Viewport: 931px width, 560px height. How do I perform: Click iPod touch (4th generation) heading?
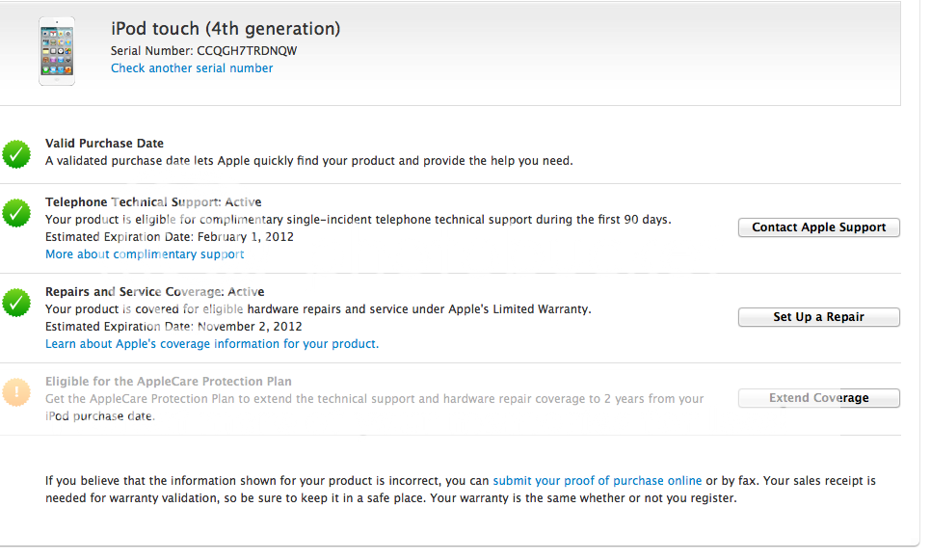coord(226,29)
